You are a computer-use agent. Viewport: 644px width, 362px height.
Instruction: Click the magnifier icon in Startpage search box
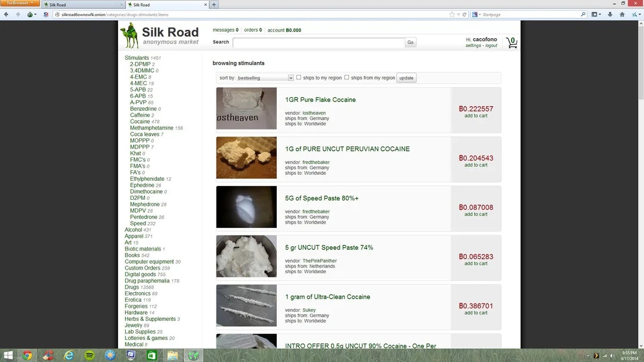583,14
